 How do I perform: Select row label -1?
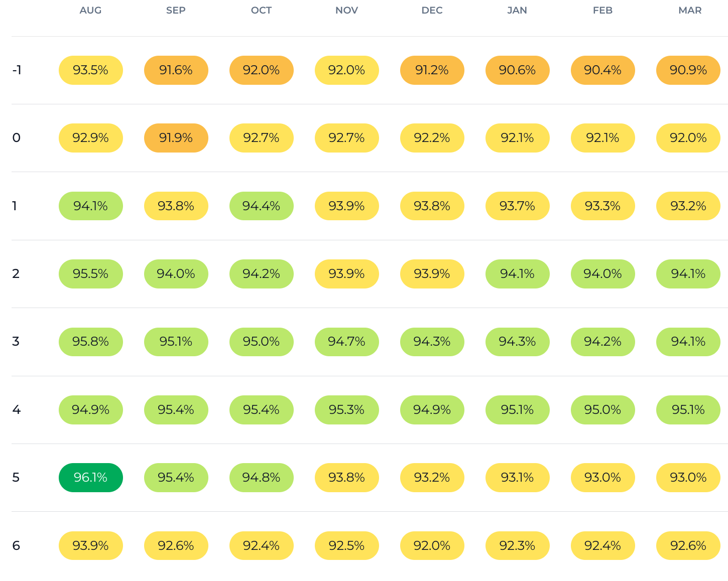coord(17,70)
